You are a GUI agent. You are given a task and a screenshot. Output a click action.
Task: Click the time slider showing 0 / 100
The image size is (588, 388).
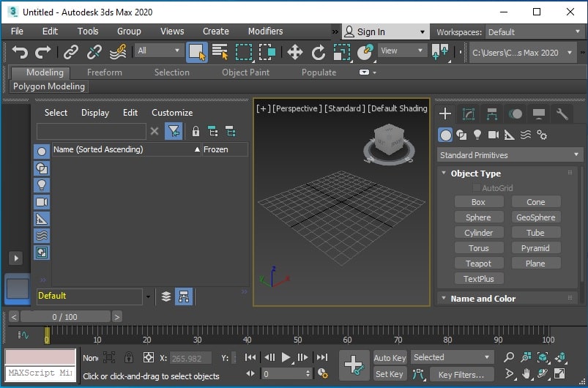(x=65, y=317)
